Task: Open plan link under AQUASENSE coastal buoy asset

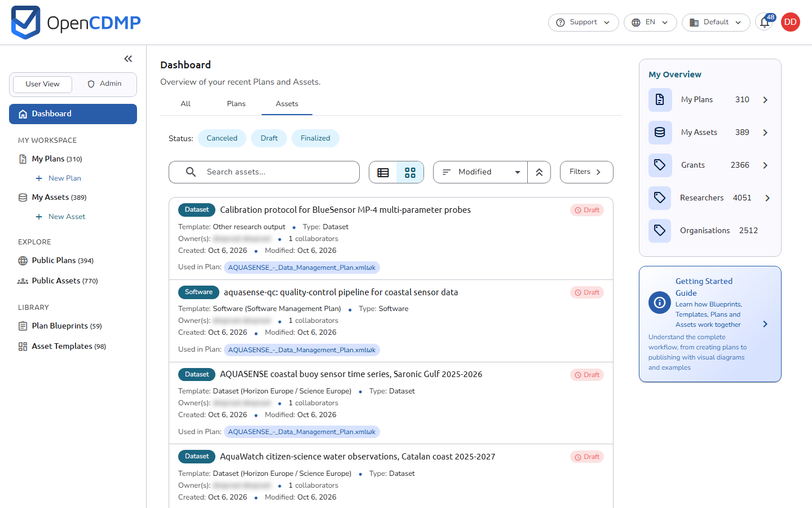Action: (302, 432)
